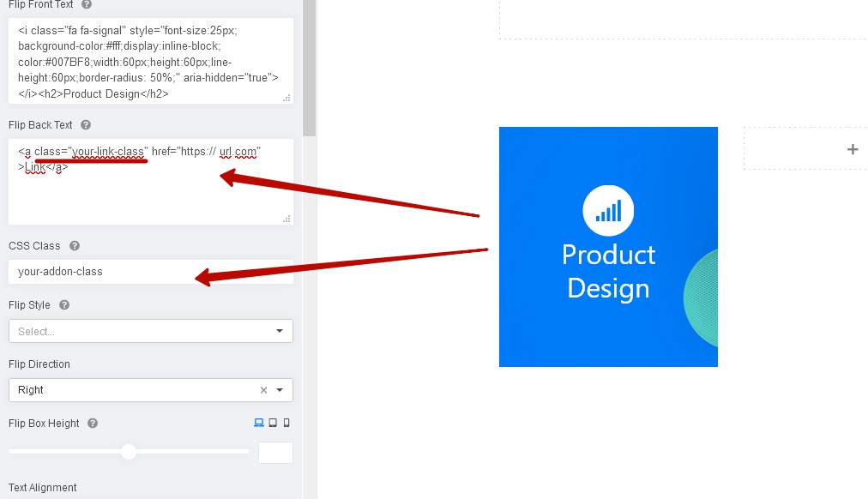Select the Product Design flip box preview
Image resolution: width=868 pixels, height=499 pixels.
(608, 326)
